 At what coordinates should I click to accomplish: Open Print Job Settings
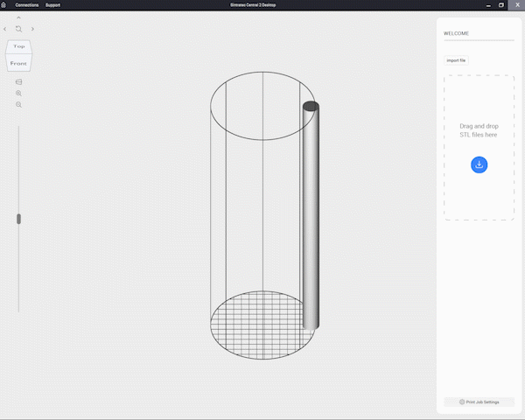pyautogui.click(x=479, y=402)
